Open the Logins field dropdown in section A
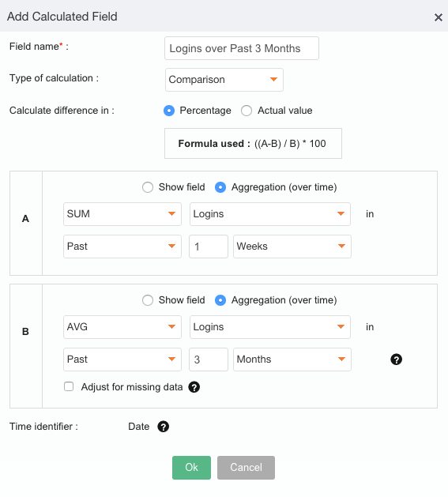Image resolution: width=448 pixels, height=497 pixels. point(270,214)
